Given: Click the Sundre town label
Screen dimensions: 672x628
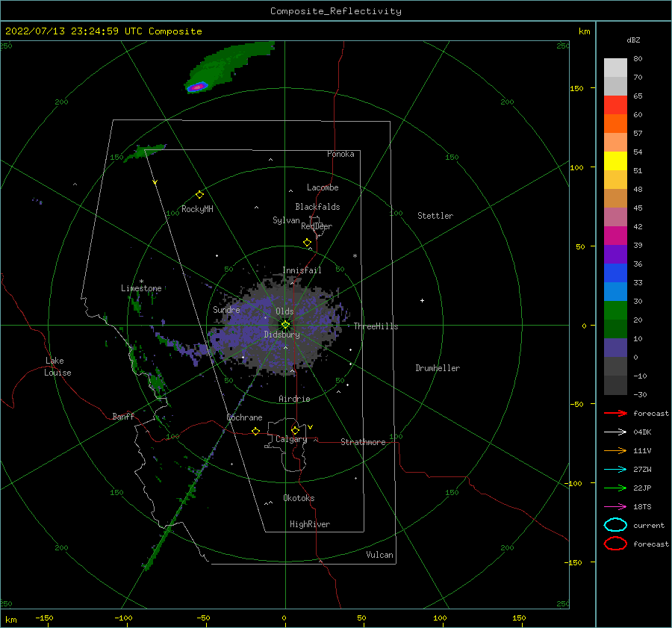Looking at the screenshot, I should click(226, 310).
